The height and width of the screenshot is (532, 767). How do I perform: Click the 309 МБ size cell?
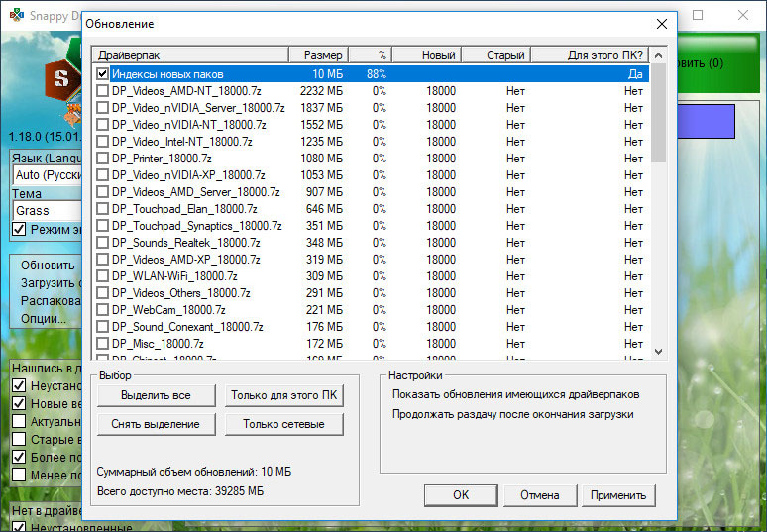click(324, 276)
